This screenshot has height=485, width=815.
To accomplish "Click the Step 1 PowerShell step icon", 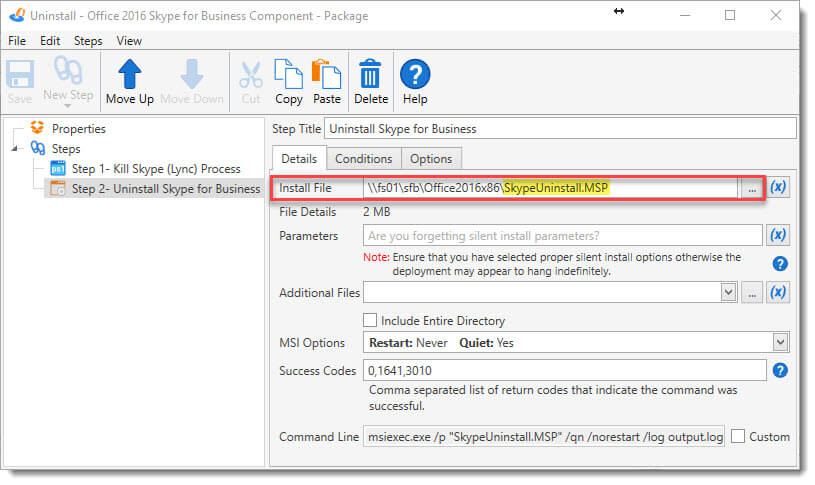I will point(58,168).
